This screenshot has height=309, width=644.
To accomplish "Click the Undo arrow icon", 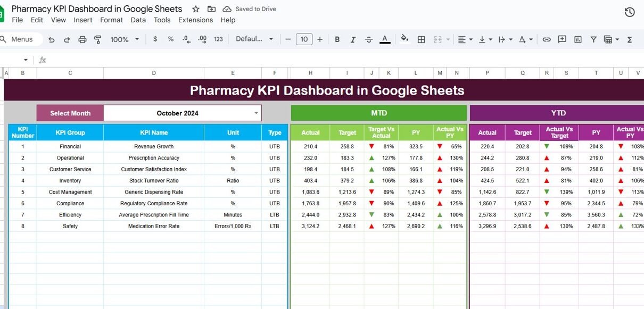I will pyautogui.click(x=52, y=39).
